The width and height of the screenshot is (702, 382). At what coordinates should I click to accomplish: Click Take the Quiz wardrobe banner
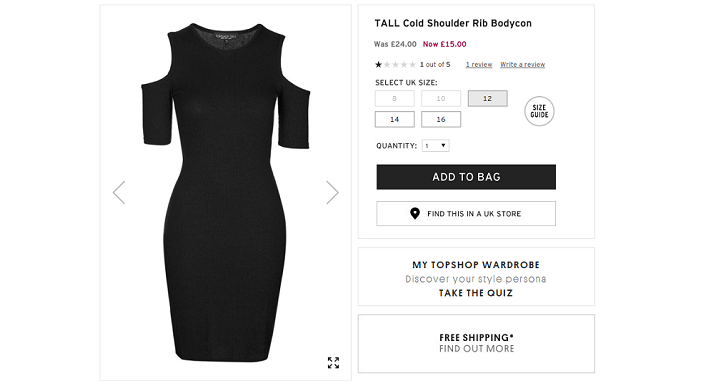click(x=476, y=277)
